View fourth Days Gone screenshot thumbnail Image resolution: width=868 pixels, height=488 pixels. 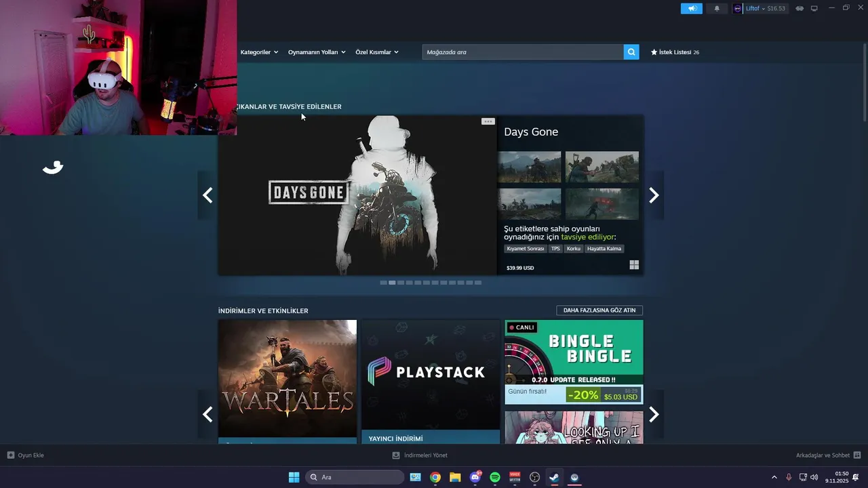[x=602, y=203]
